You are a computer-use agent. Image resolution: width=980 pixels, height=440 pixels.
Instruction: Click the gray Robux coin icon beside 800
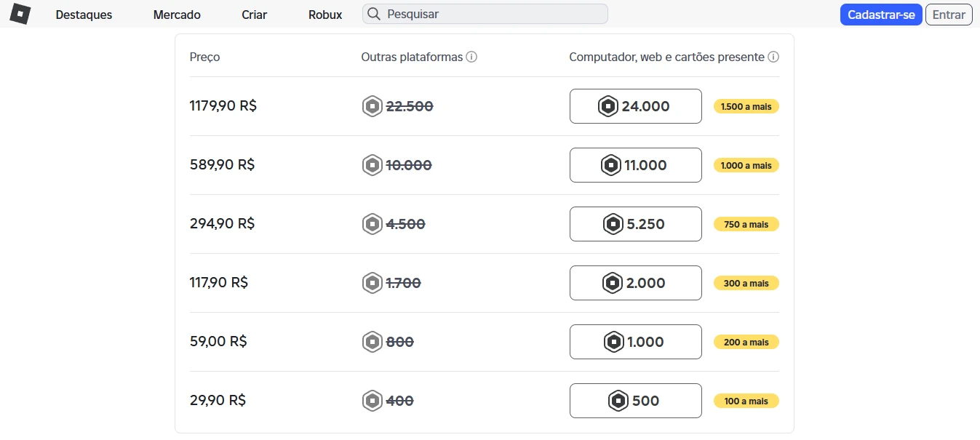coord(372,341)
